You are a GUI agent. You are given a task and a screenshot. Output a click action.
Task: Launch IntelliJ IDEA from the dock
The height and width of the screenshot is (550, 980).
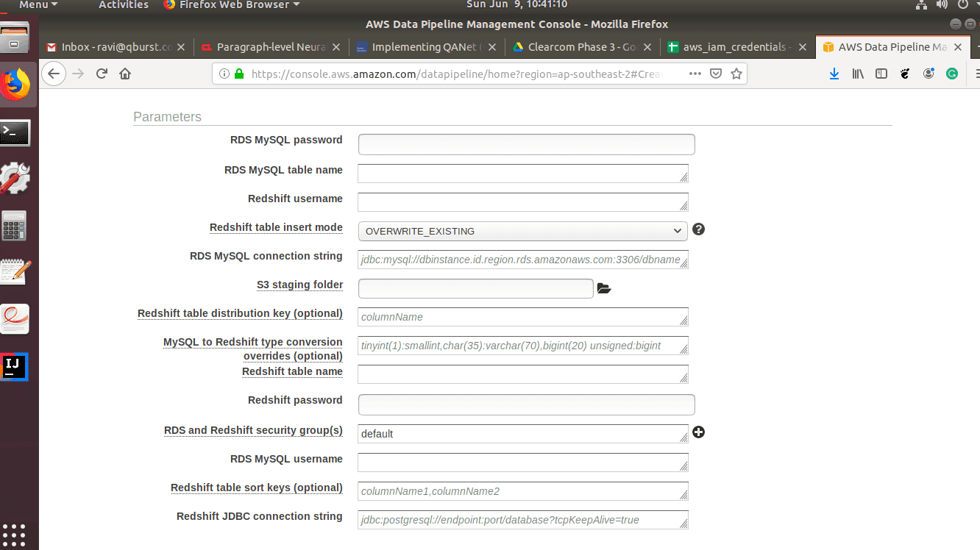(15, 366)
